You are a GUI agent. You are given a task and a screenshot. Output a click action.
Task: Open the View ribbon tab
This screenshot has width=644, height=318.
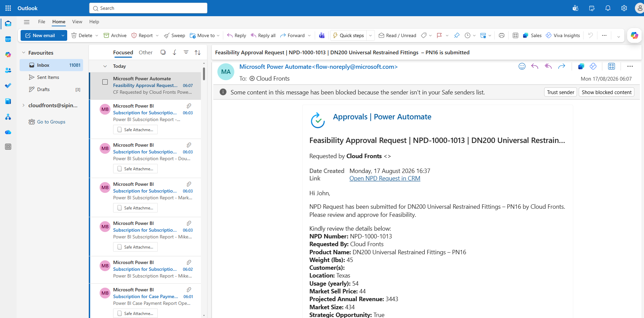pyautogui.click(x=77, y=22)
